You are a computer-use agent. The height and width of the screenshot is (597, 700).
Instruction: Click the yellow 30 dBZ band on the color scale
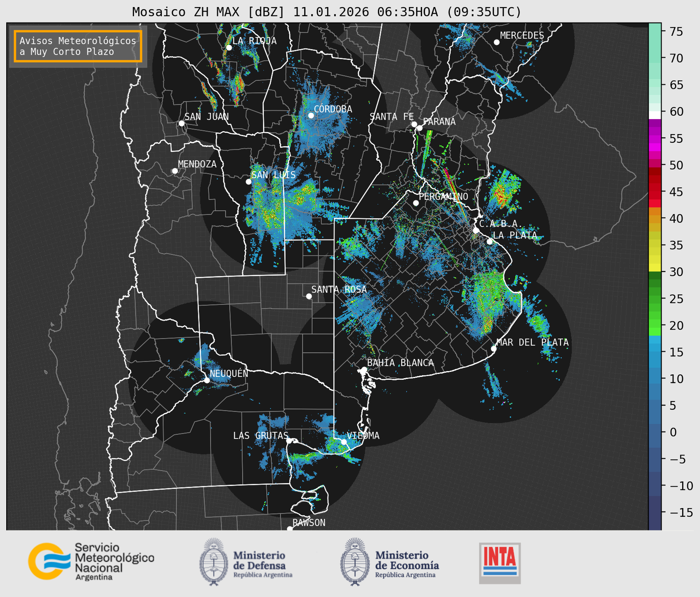pos(654,268)
